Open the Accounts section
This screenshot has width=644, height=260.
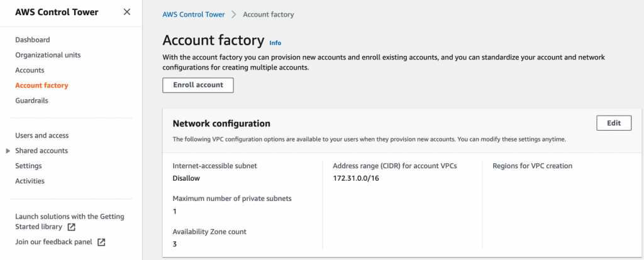[x=30, y=70]
